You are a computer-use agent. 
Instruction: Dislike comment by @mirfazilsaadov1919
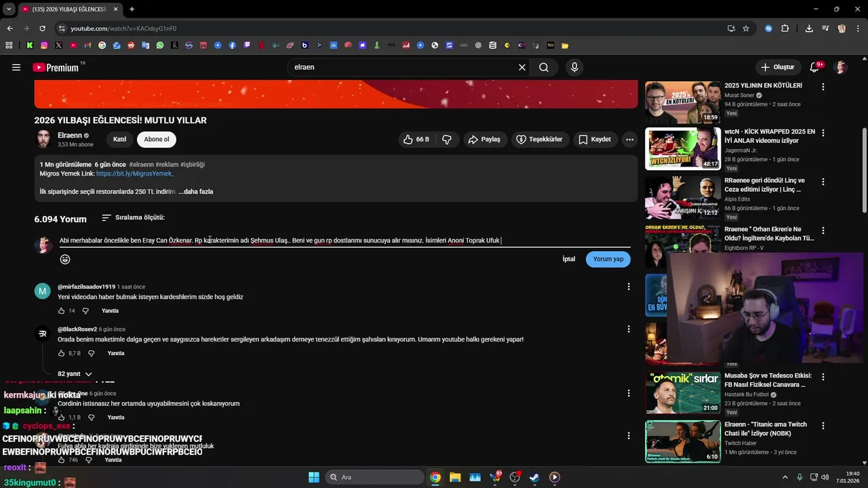tap(85, 310)
